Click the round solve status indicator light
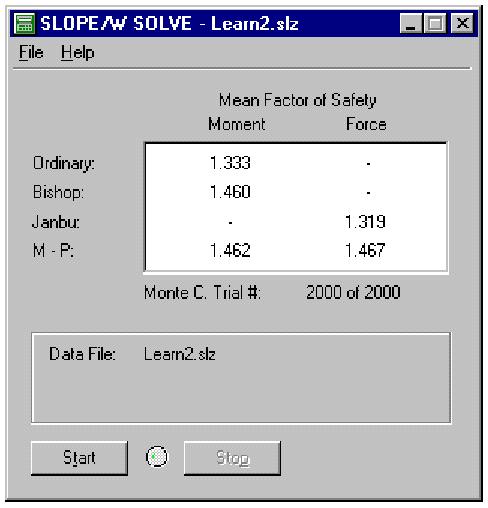Image resolution: width=488 pixels, height=508 pixels. point(157,457)
